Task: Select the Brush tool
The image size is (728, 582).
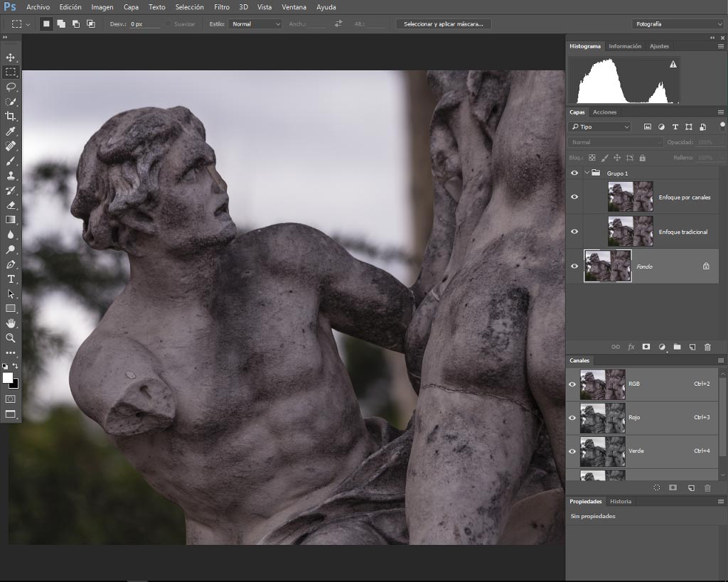Action: tap(10, 161)
